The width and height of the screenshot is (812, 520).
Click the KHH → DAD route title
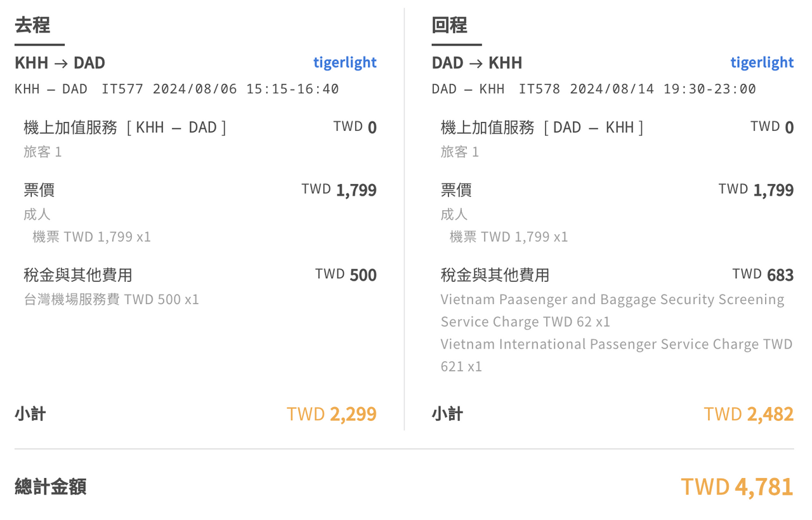60,63
